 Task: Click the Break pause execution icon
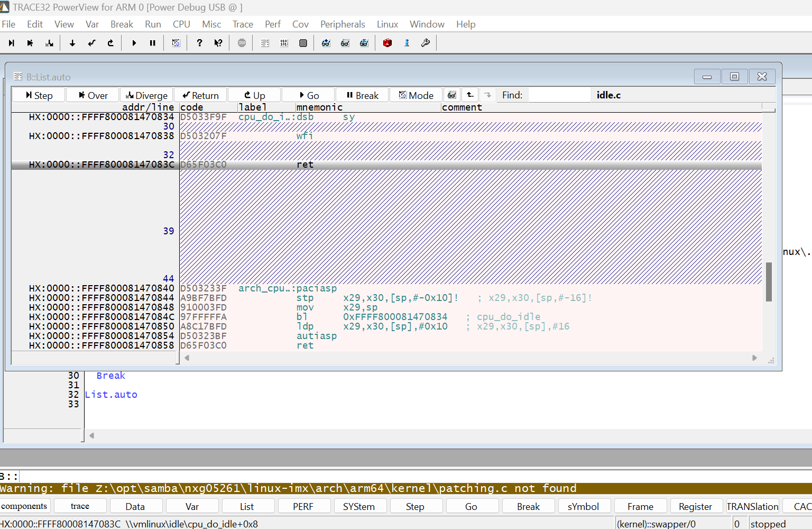click(x=152, y=43)
